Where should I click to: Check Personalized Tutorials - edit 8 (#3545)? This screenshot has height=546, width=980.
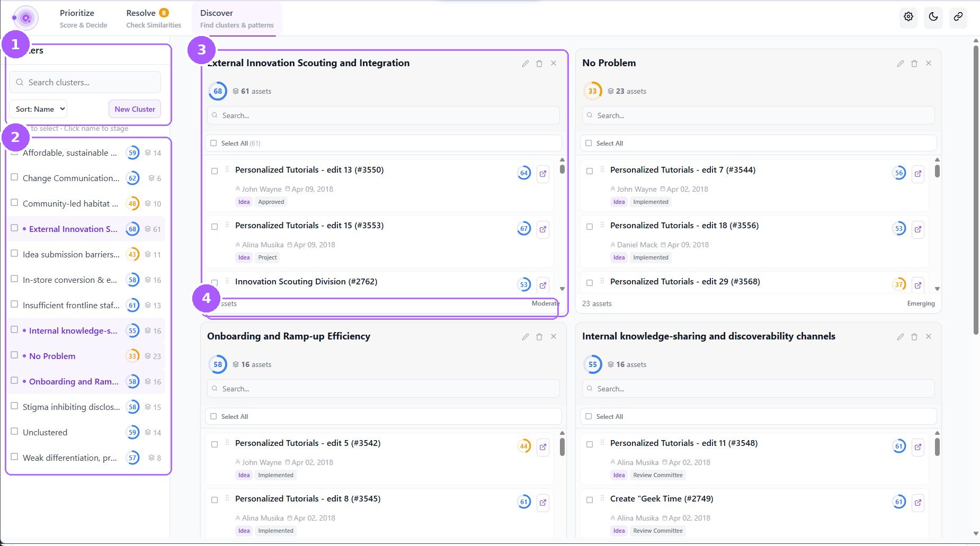point(215,500)
